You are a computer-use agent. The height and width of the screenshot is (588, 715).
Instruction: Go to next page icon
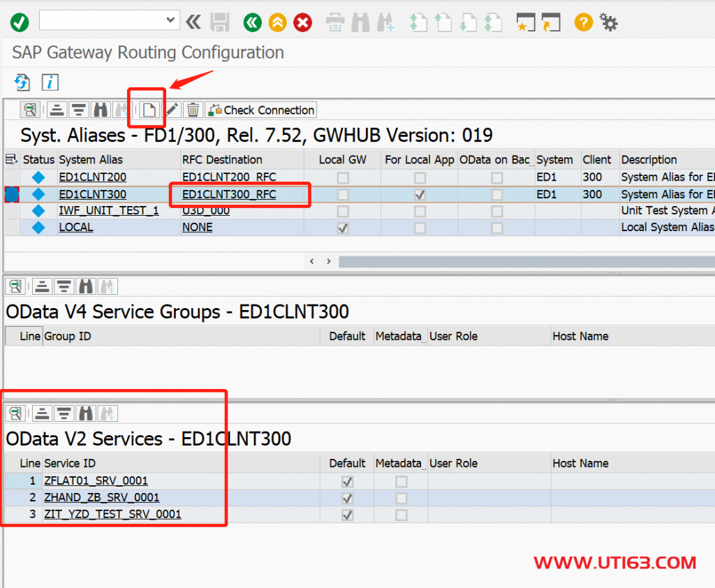click(x=468, y=22)
